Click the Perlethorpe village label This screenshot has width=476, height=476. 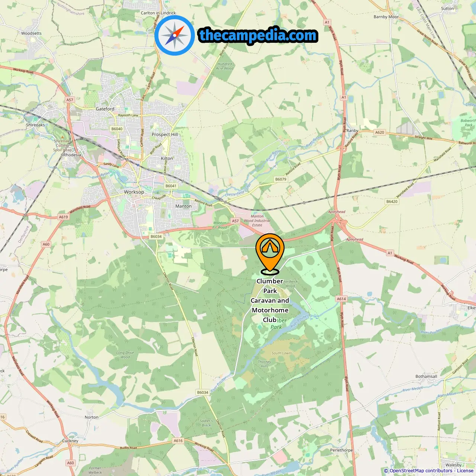tap(341, 450)
